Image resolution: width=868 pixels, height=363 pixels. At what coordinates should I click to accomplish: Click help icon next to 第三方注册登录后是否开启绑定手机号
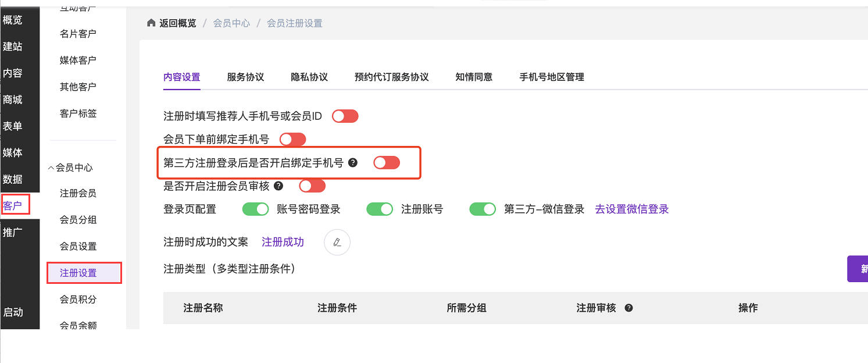352,163
